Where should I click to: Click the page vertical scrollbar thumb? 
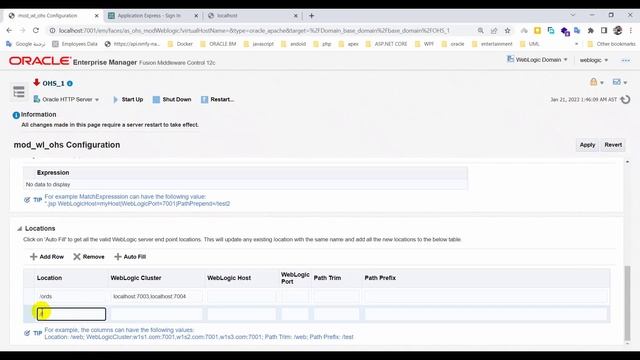point(627,303)
